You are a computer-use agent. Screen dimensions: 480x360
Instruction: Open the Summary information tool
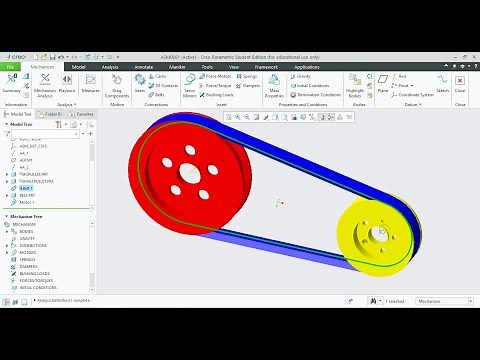click(x=11, y=83)
